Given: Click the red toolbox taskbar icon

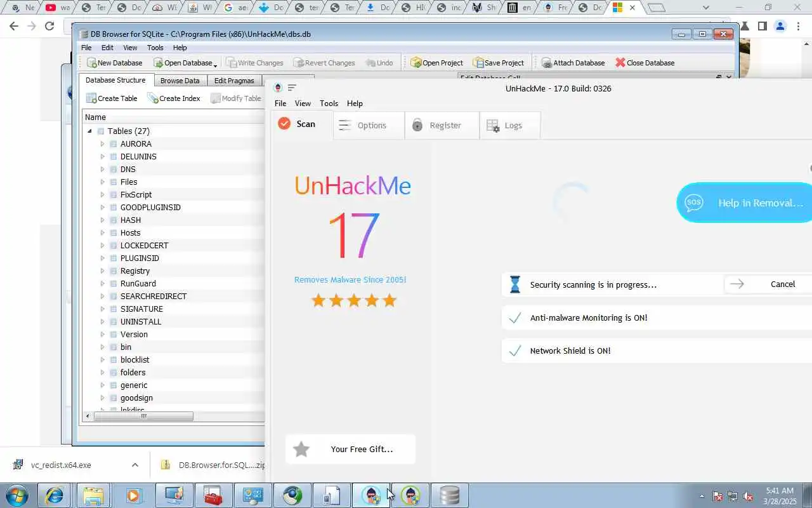Looking at the screenshot, I should click(213, 495).
